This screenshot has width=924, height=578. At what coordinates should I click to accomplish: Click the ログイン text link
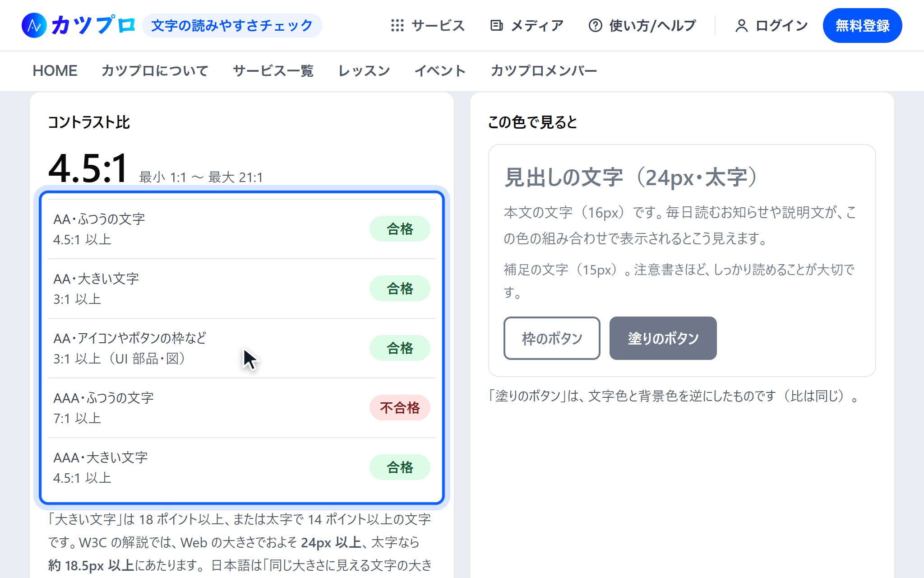[x=782, y=26]
